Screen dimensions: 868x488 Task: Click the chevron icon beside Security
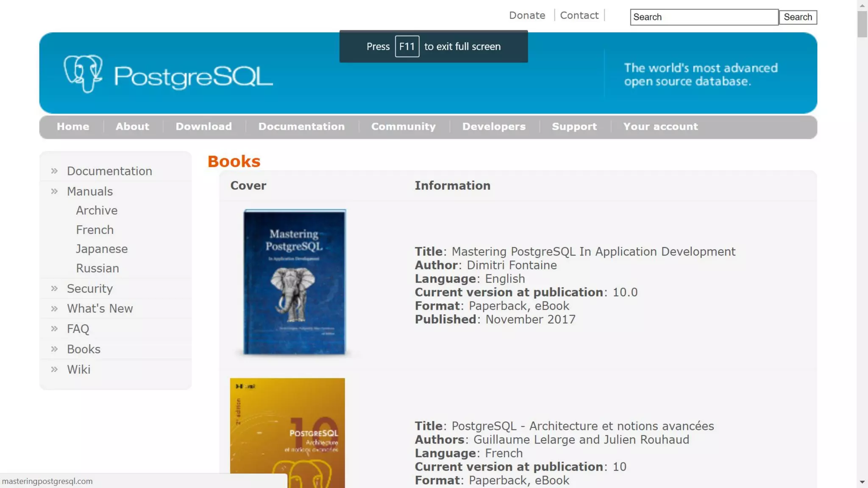(54, 289)
